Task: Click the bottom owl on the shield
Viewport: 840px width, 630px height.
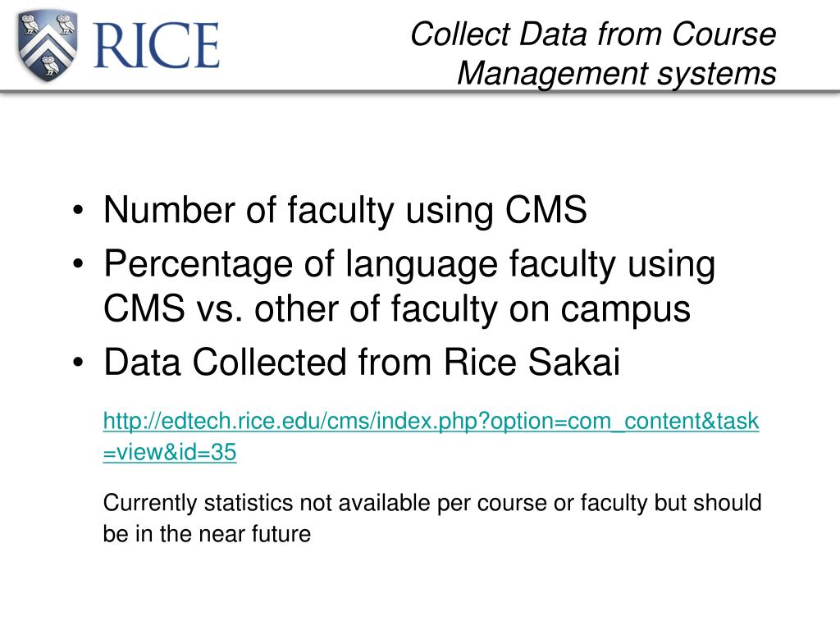Action: point(48,66)
